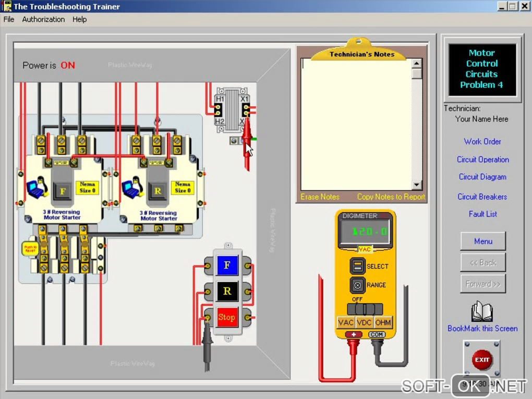The height and width of the screenshot is (399, 532).
Task: Minimize the Troubleshooting Trainer window
Action: point(502,6)
